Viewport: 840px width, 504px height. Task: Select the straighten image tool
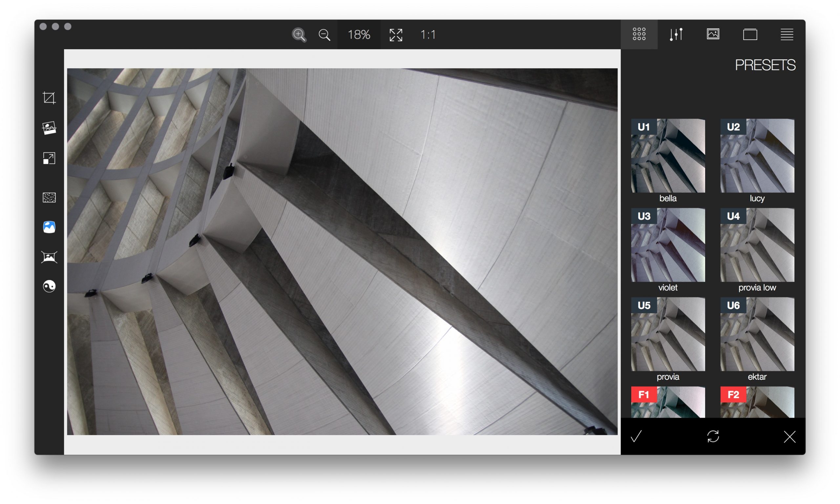(49, 128)
